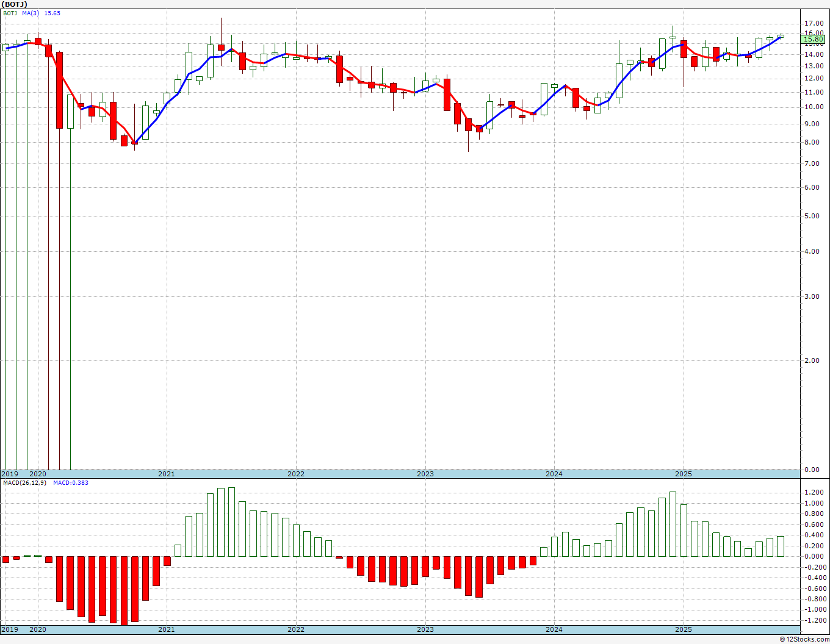Click the 10.00 price axis label

814,107
